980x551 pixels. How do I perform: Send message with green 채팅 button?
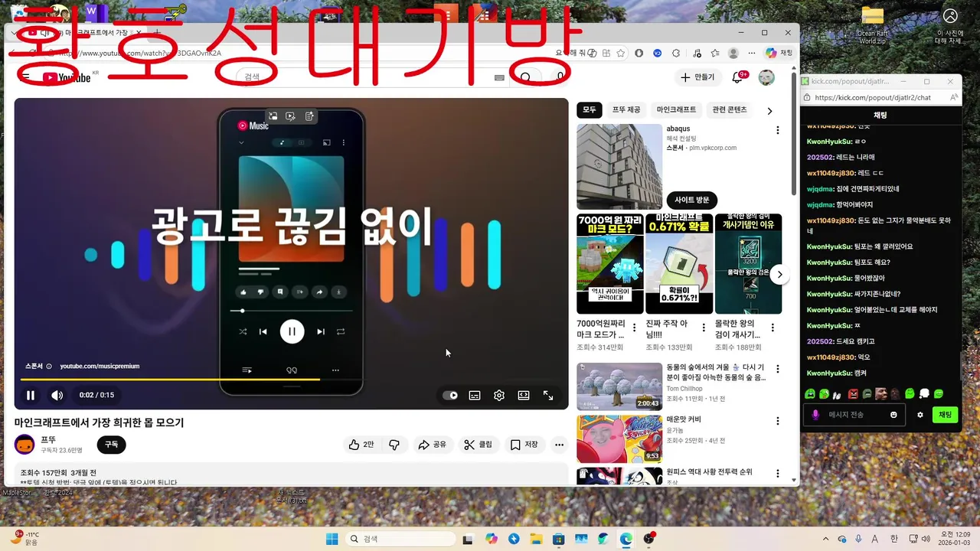[946, 415]
